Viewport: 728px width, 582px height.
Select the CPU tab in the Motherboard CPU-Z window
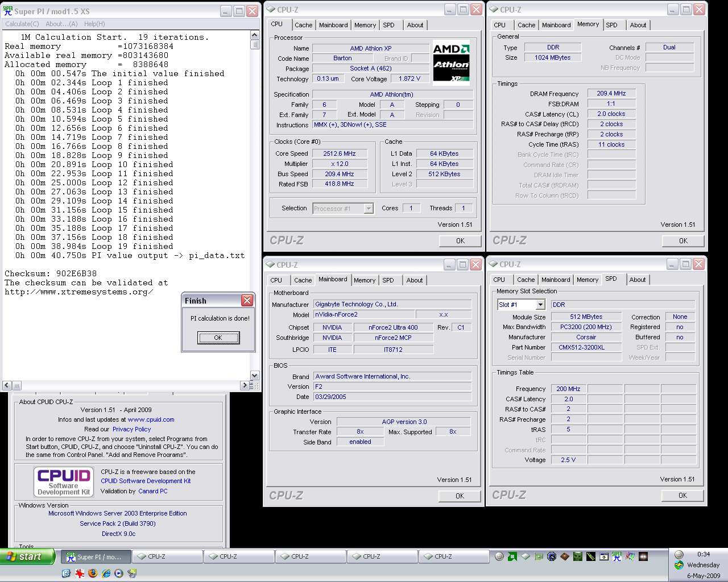(x=276, y=280)
